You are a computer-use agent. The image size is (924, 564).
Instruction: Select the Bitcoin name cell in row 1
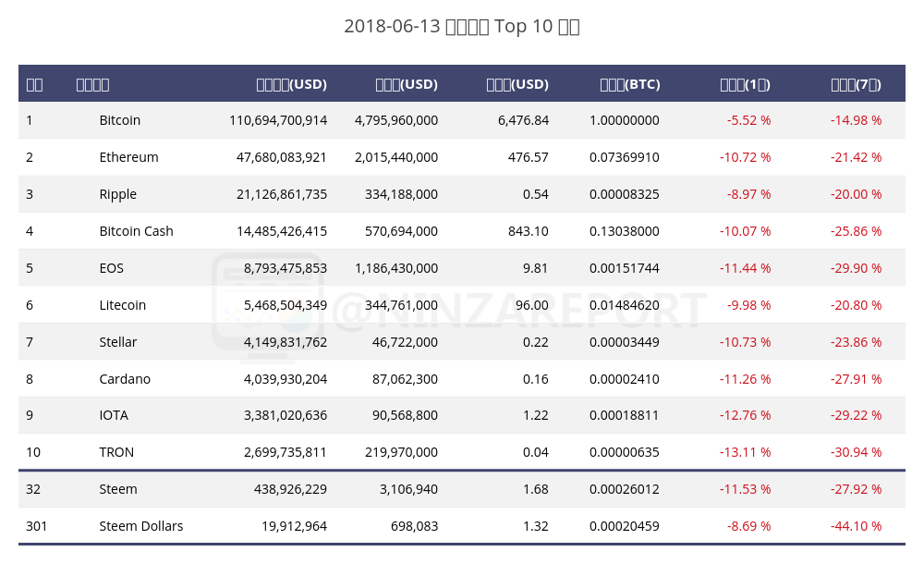point(119,120)
